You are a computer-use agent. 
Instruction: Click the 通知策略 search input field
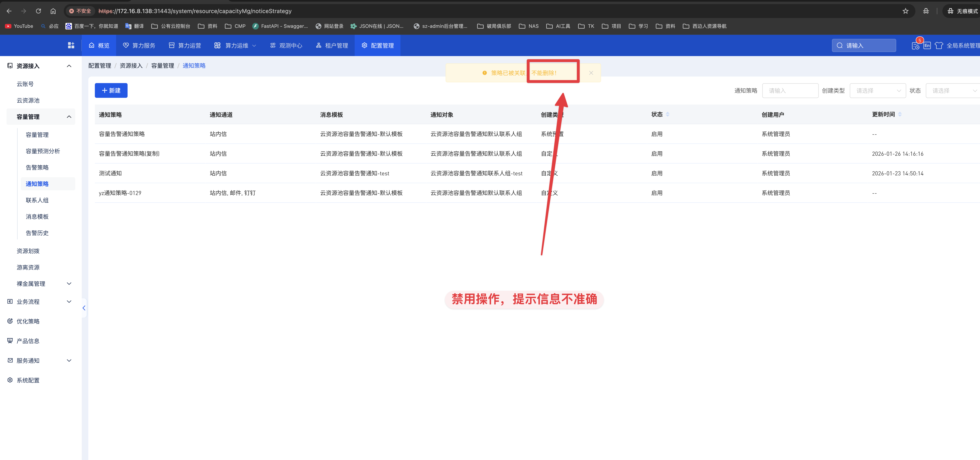791,91
